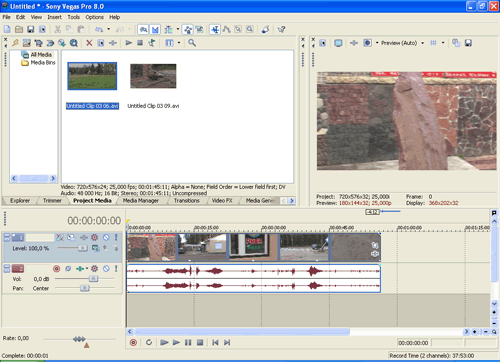Invert audio track 2 phase
This screenshot has width=500, height=362.
[x=68, y=268]
